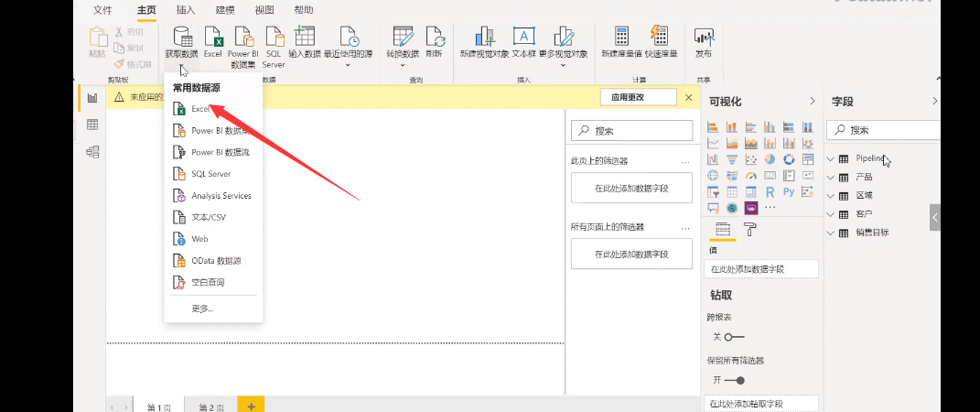
Task: Select the stacked bar chart visual
Action: tap(713, 127)
